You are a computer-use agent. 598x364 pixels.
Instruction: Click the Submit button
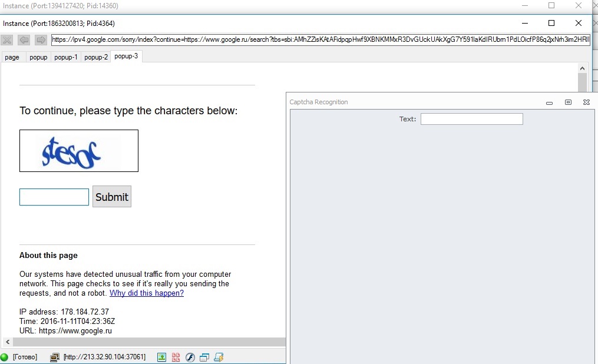pos(112,197)
